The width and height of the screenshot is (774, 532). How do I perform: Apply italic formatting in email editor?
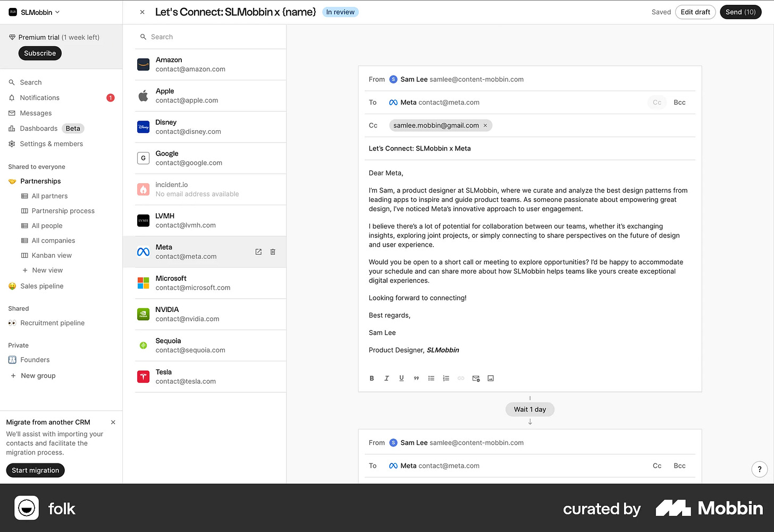click(386, 378)
